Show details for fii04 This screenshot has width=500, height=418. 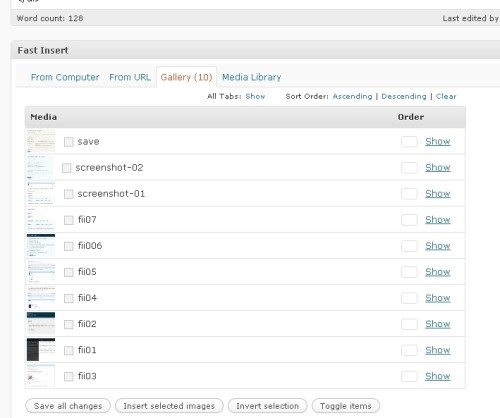coord(438,298)
